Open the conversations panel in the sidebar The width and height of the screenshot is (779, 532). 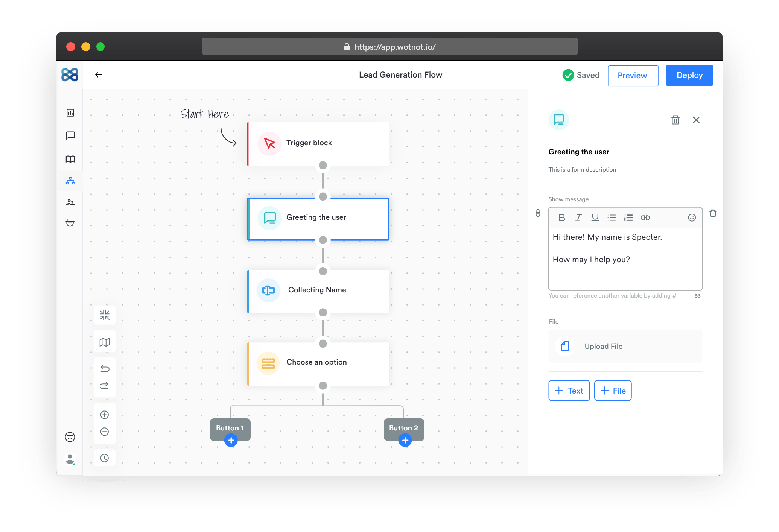click(x=70, y=136)
